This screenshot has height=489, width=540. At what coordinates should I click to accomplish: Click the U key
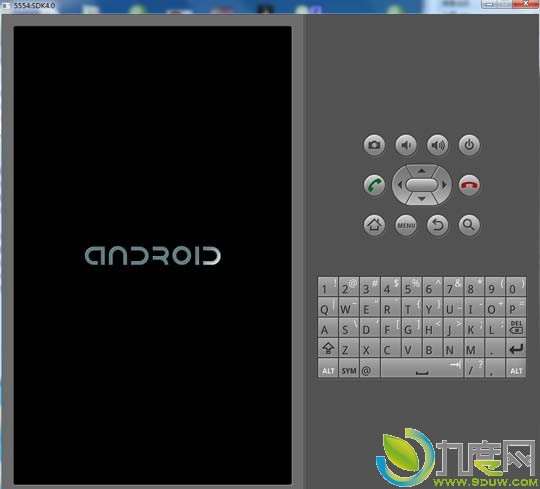coord(453,307)
